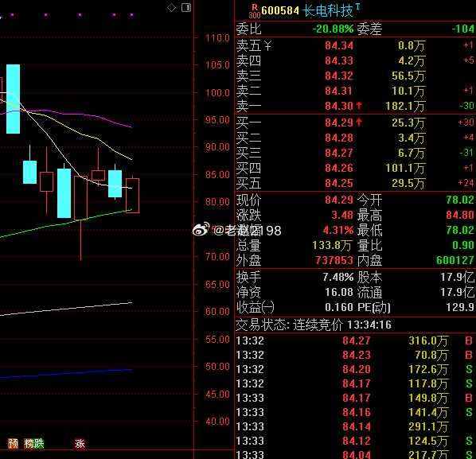This screenshot has height=459, width=476.
Task: Click the 涨幅 value 4.31%
Action: pyautogui.click(x=338, y=230)
